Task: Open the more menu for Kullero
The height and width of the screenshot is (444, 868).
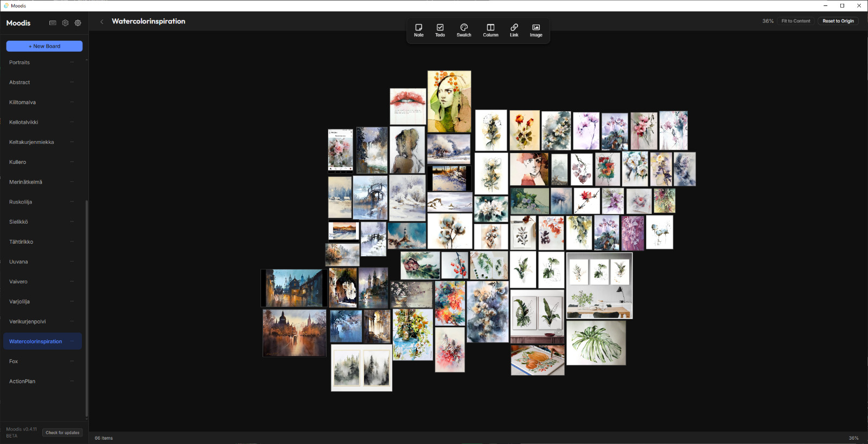Action: coord(72,162)
